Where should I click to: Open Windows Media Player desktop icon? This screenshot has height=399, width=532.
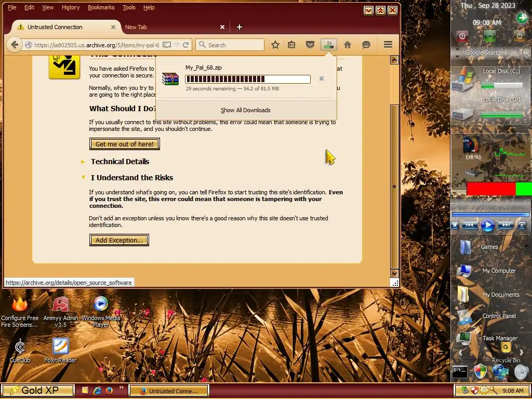coord(101,312)
